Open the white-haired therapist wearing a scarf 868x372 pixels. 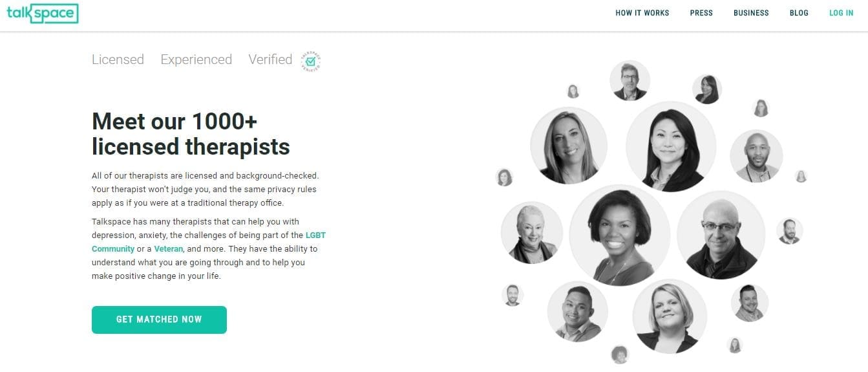(531, 233)
